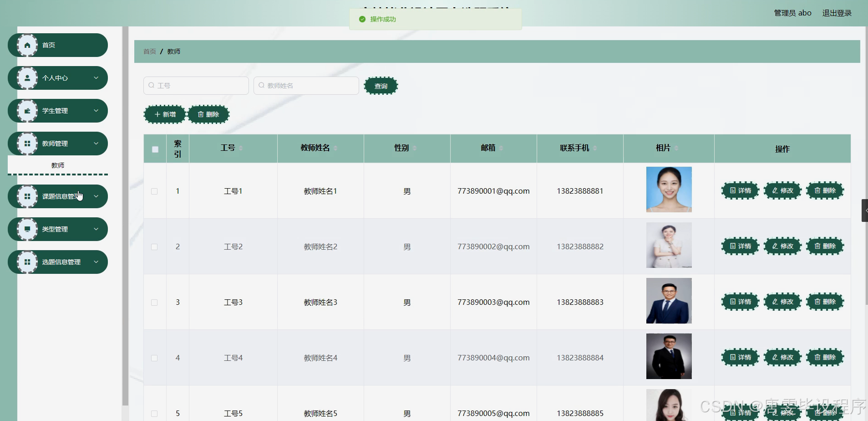The height and width of the screenshot is (421, 868).
Task: Open 个人中心 sidebar menu
Action: pos(58,78)
